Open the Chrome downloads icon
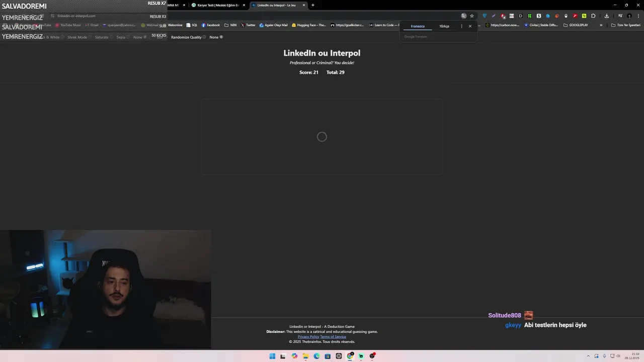Viewport: 644px width, 362px height. pyautogui.click(x=607, y=16)
